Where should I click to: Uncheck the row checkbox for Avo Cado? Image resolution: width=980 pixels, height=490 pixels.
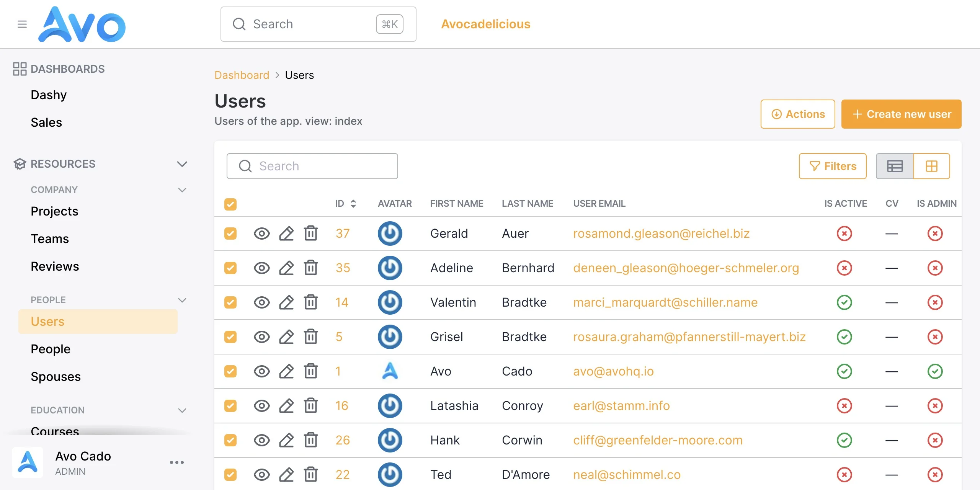(230, 371)
